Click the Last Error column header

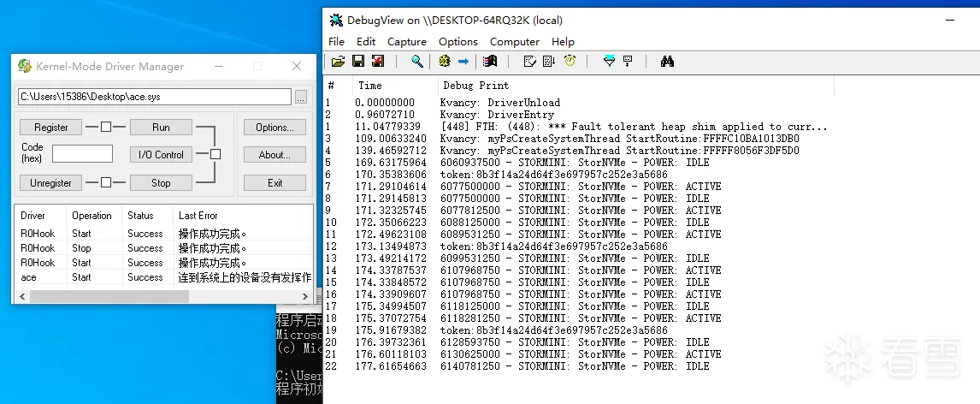click(243, 215)
